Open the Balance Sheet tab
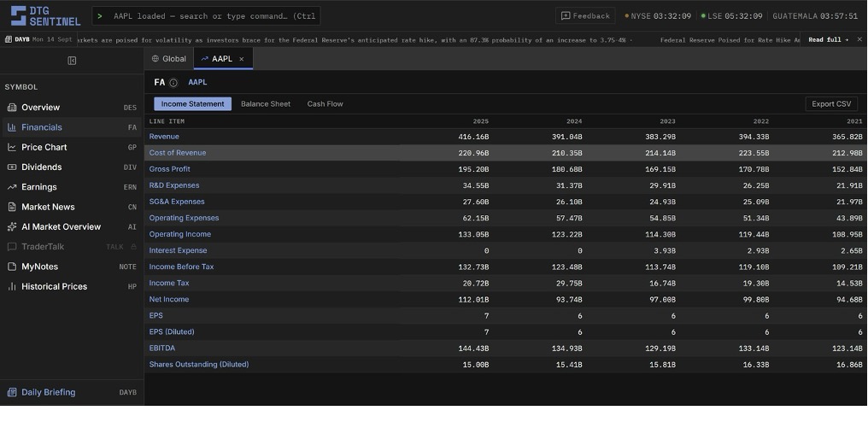The width and height of the screenshot is (868, 422). coord(266,104)
